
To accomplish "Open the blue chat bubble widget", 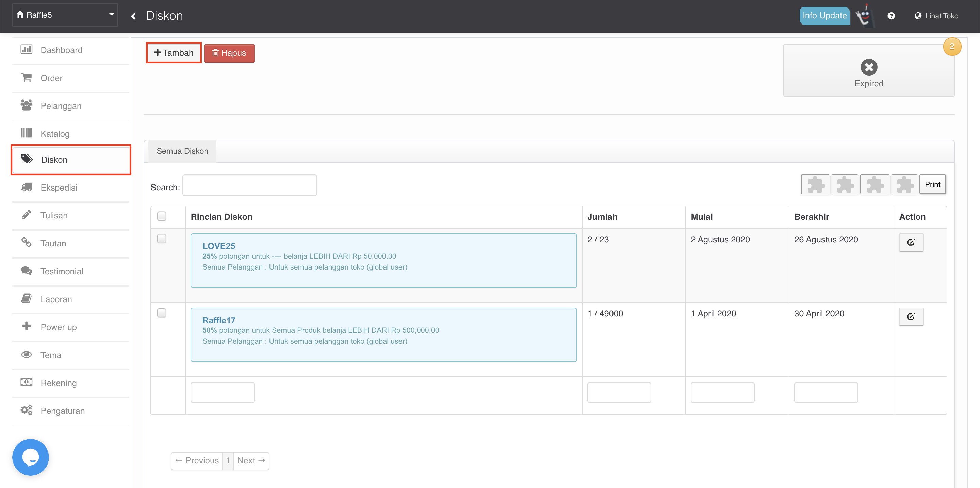I will coord(30,457).
